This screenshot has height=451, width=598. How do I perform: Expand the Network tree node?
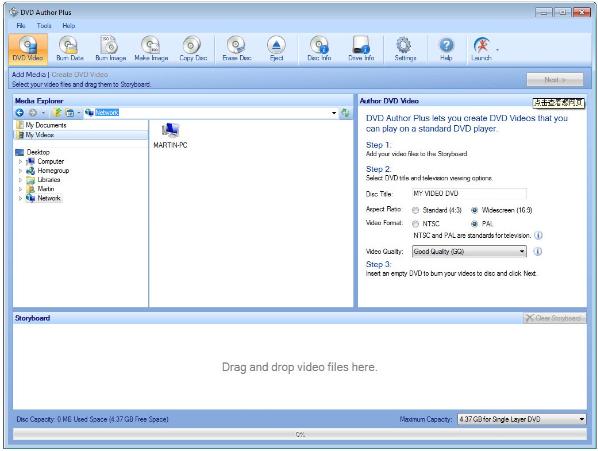pos(21,198)
